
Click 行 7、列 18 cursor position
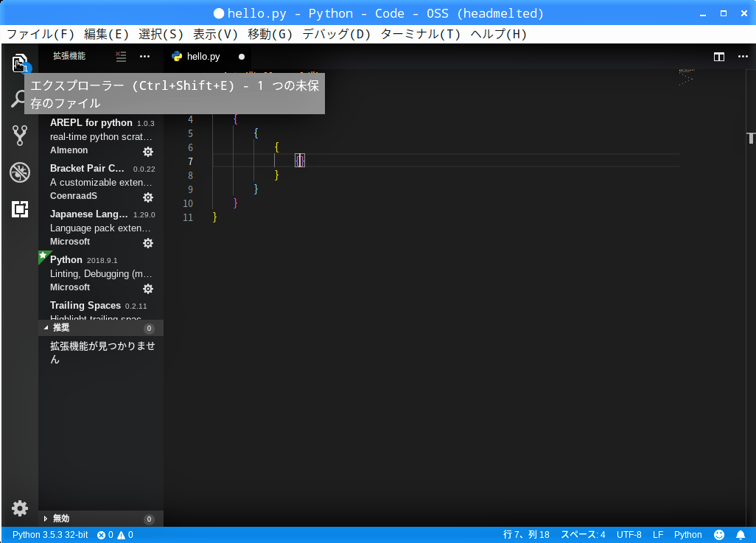pos(526,535)
